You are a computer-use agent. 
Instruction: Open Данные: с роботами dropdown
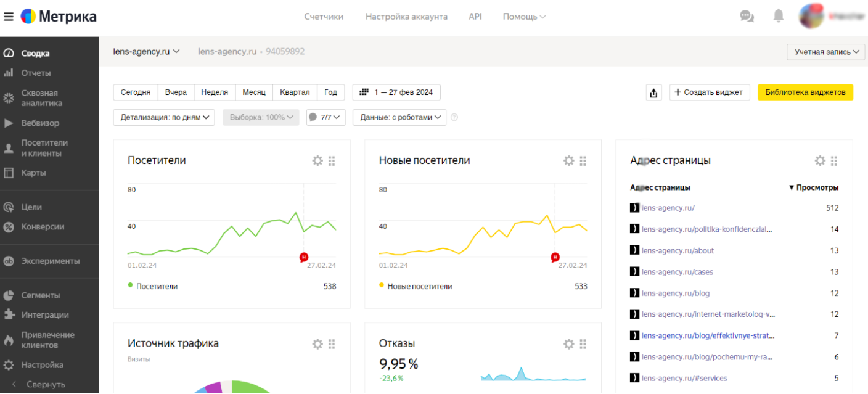coord(399,117)
